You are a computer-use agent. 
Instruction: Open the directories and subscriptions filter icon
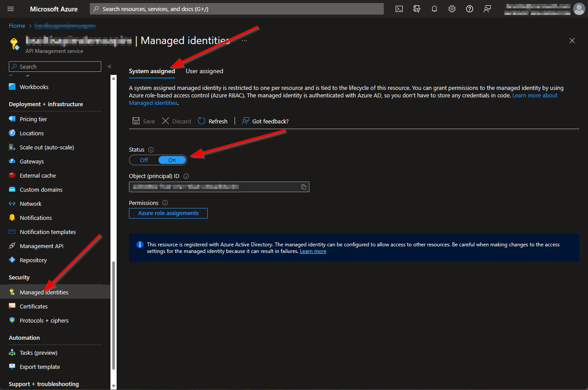[x=417, y=9]
